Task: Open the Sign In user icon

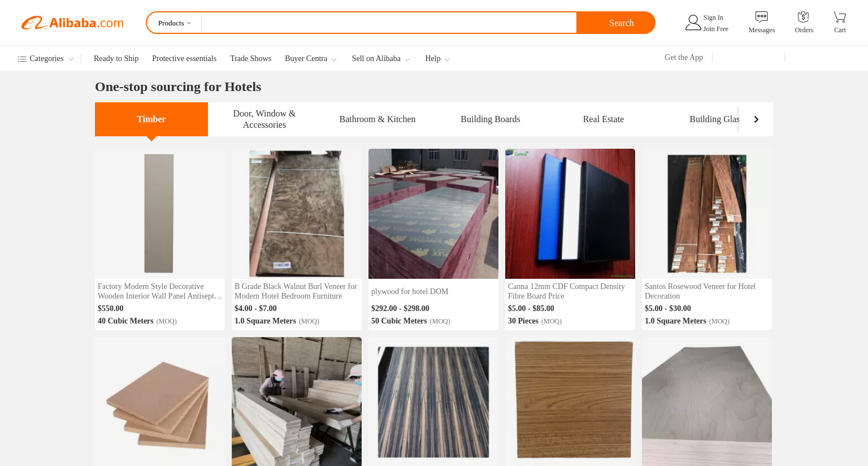Action: tap(693, 23)
